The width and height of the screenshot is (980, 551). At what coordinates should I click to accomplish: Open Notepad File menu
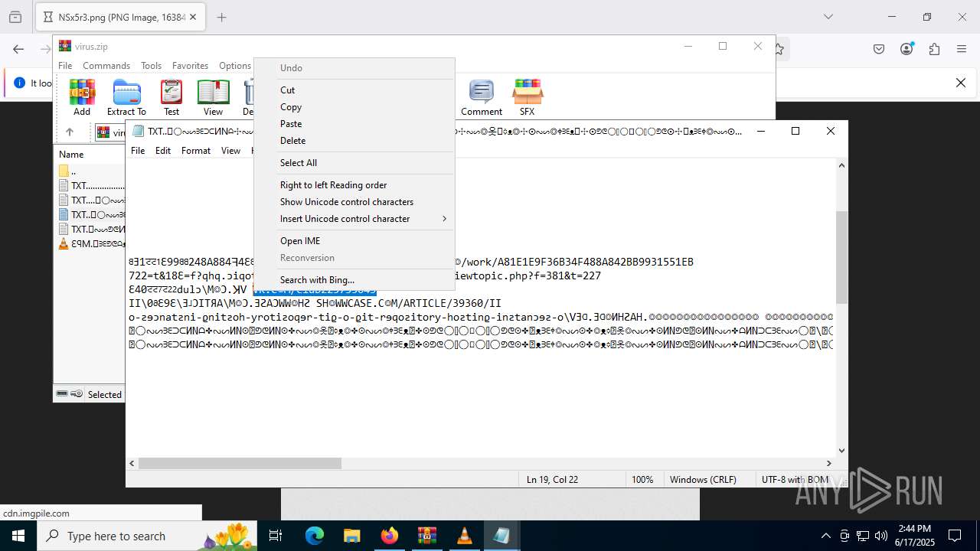138,151
